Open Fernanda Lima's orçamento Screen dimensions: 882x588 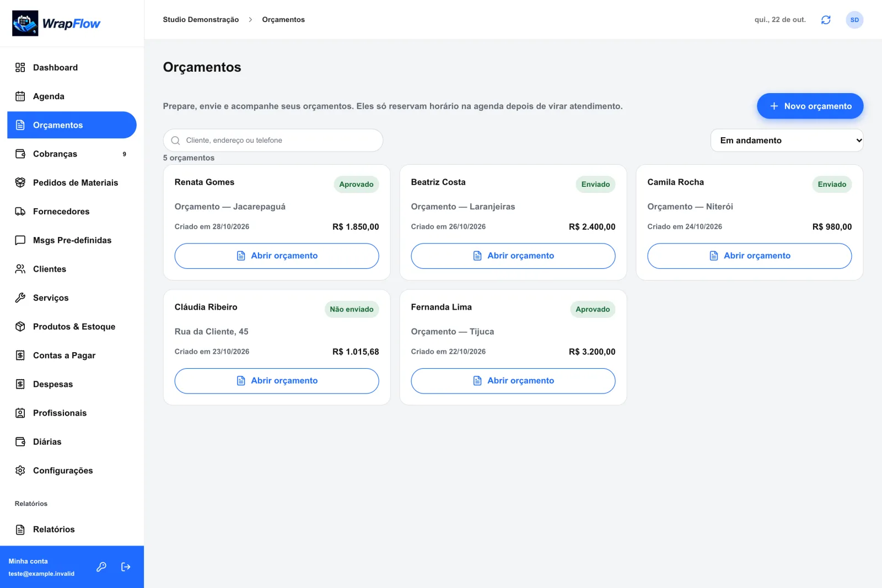coord(513,381)
